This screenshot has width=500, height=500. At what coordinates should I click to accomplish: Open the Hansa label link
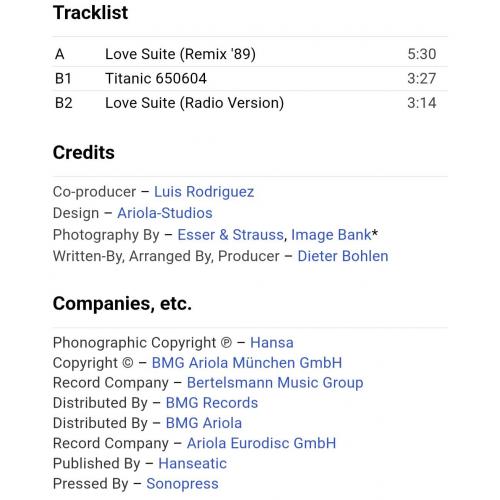click(272, 343)
